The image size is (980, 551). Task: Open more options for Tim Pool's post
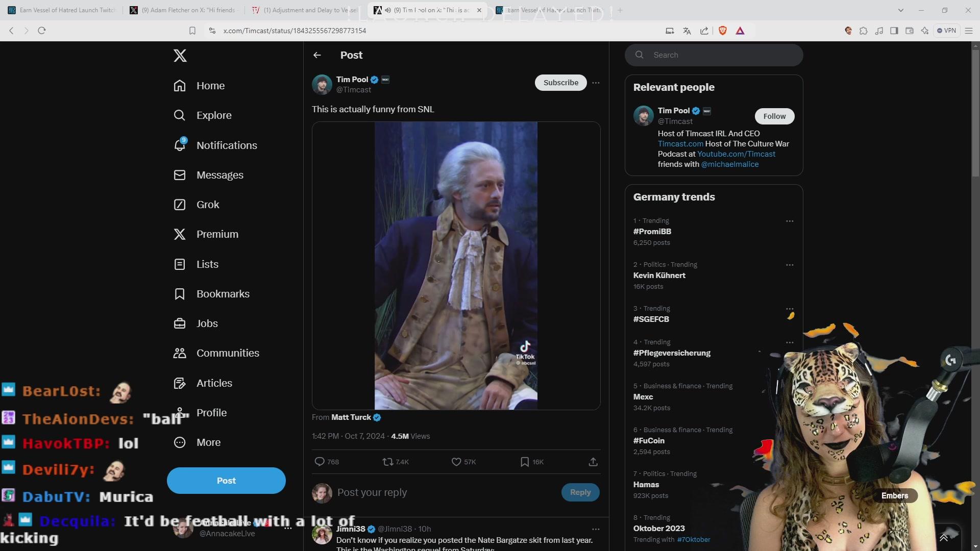click(596, 83)
